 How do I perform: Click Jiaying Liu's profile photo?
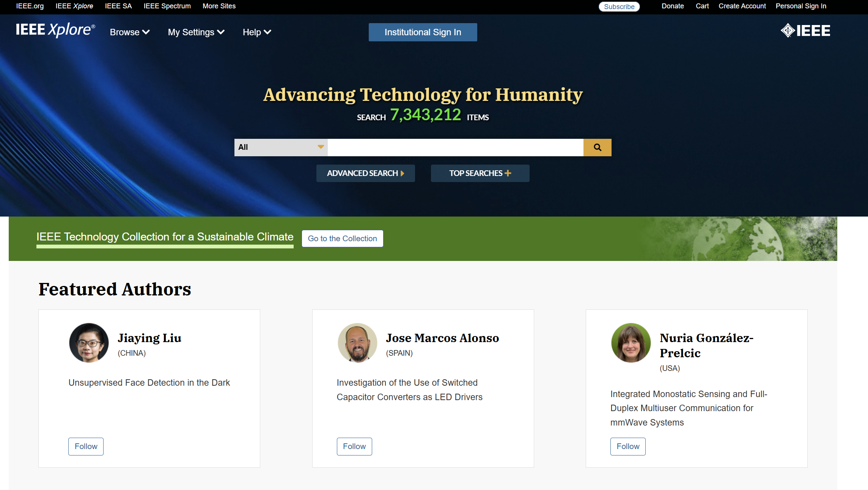[x=89, y=343]
